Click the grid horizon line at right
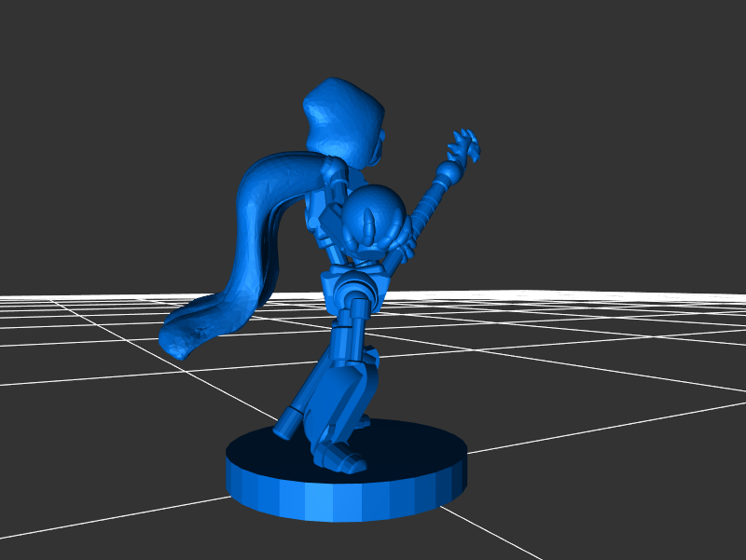This screenshot has width=746, height=560. pos(653,294)
